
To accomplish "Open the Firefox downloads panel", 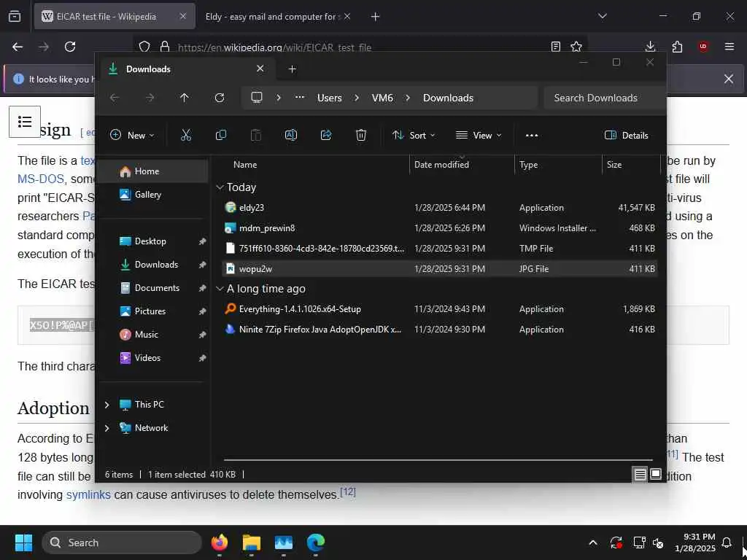I will [x=650, y=47].
